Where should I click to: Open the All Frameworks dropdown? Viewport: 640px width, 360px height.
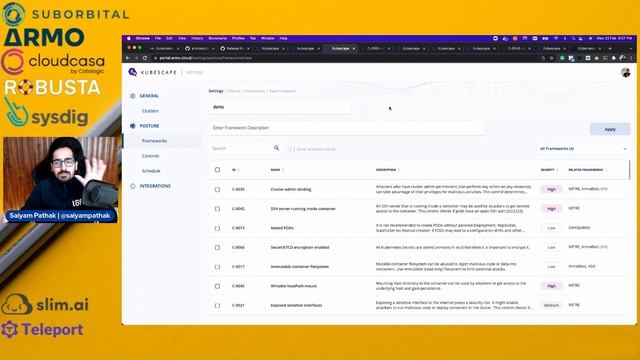pyautogui.click(x=583, y=149)
